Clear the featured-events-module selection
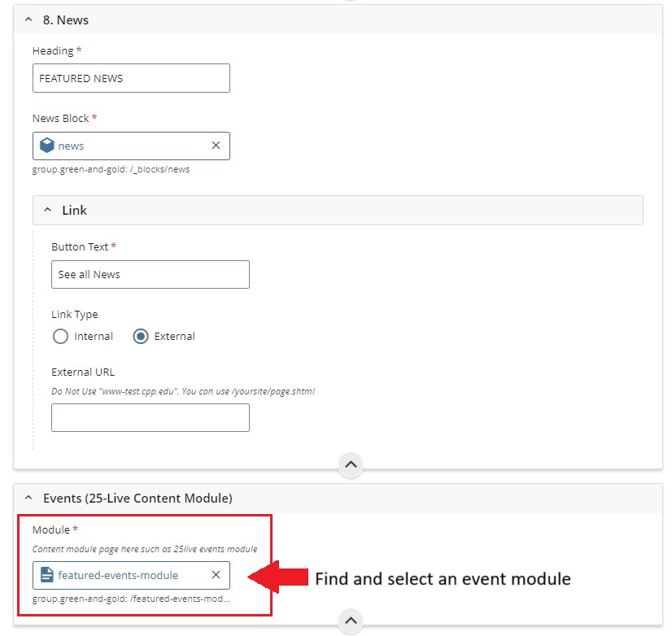This screenshot has height=636, width=672. point(216,575)
